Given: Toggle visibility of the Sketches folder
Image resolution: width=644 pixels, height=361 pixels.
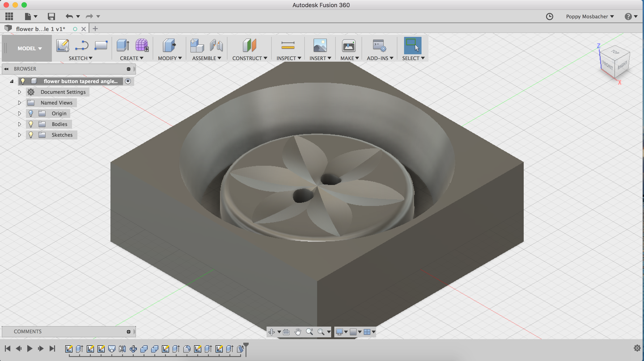Looking at the screenshot, I should coord(31,135).
